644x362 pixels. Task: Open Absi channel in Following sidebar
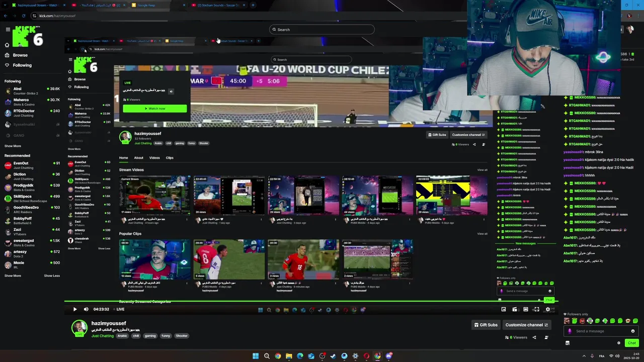(x=31, y=91)
